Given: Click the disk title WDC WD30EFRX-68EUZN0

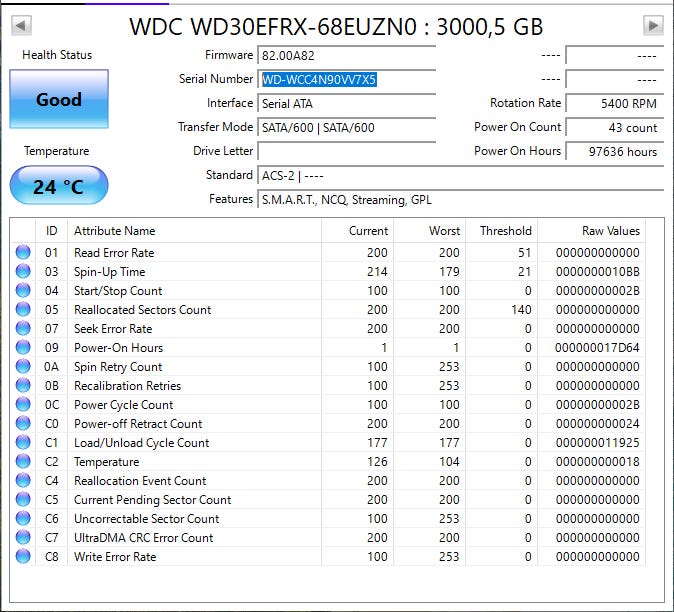Looking at the screenshot, I should (273, 27).
